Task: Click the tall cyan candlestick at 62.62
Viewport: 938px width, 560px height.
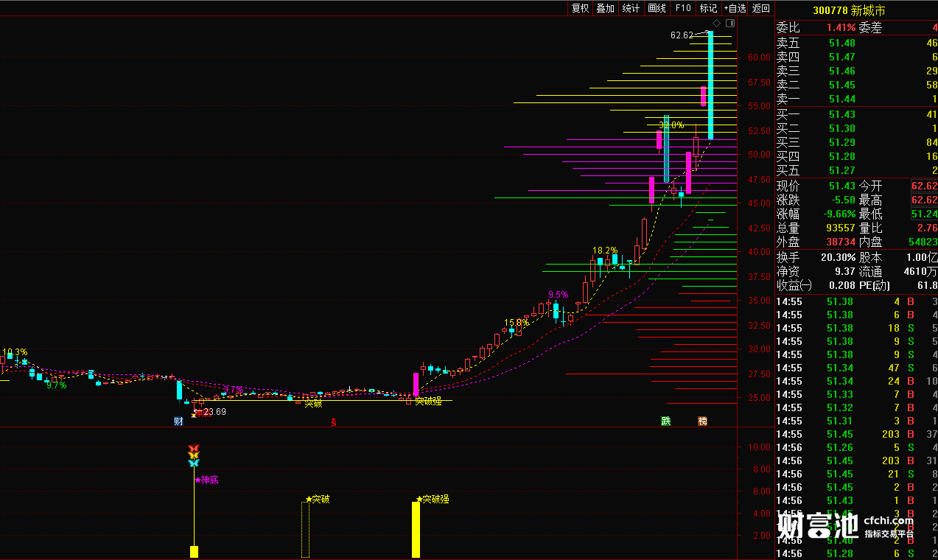Action: (x=711, y=85)
